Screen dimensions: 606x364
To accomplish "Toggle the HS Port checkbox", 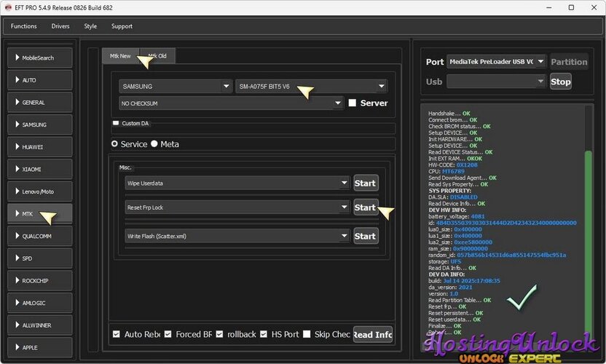I will click(264, 334).
